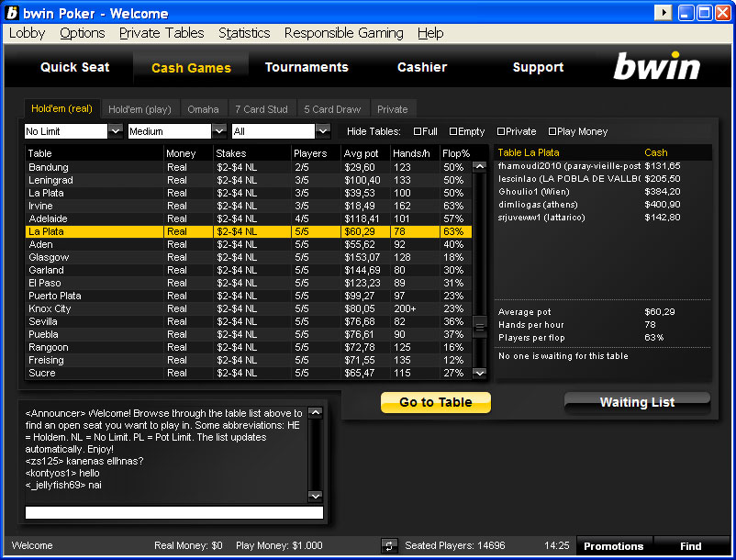Click the bwin logo icon in title bar
The image size is (736, 560).
click(x=12, y=13)
